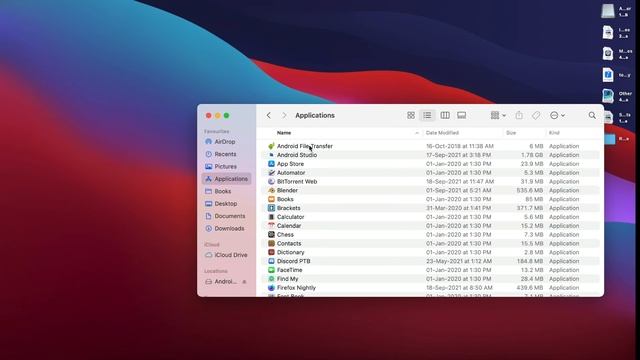Select the Find My icon

pos(271,279)
